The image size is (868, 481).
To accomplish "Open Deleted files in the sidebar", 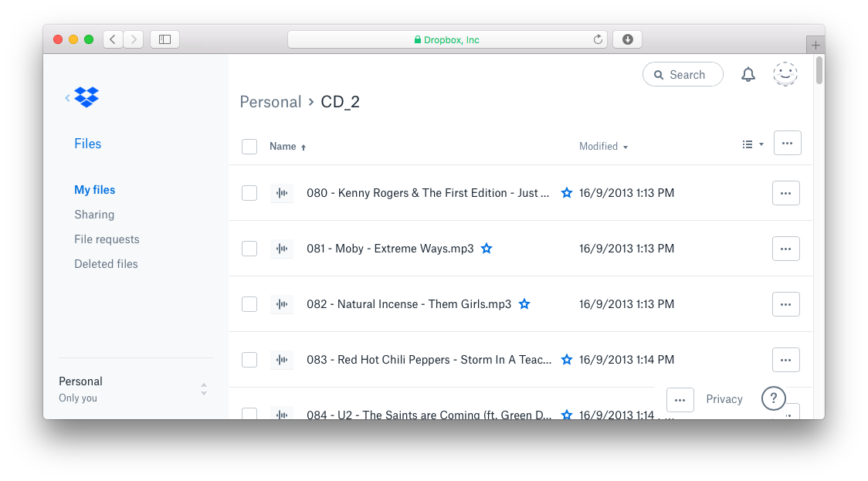I will point(106,264).
